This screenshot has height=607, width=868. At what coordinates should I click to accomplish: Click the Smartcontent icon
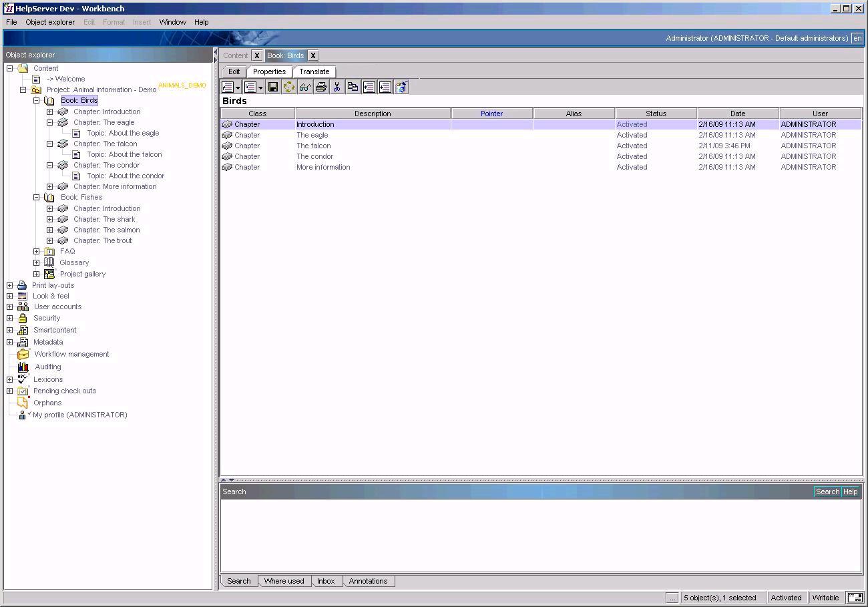tap(23, 330)
